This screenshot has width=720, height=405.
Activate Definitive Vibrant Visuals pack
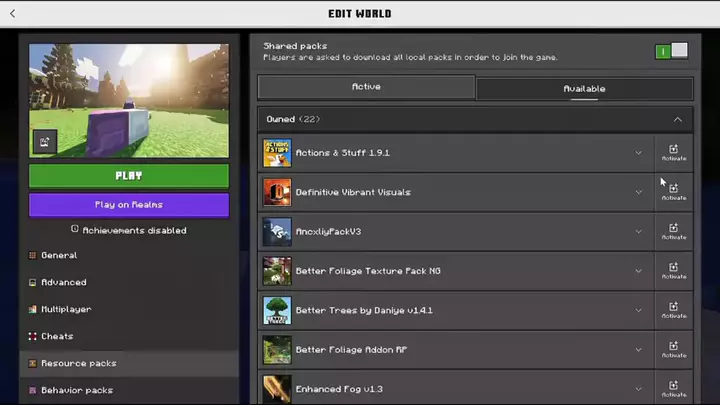tap(674, 192)
